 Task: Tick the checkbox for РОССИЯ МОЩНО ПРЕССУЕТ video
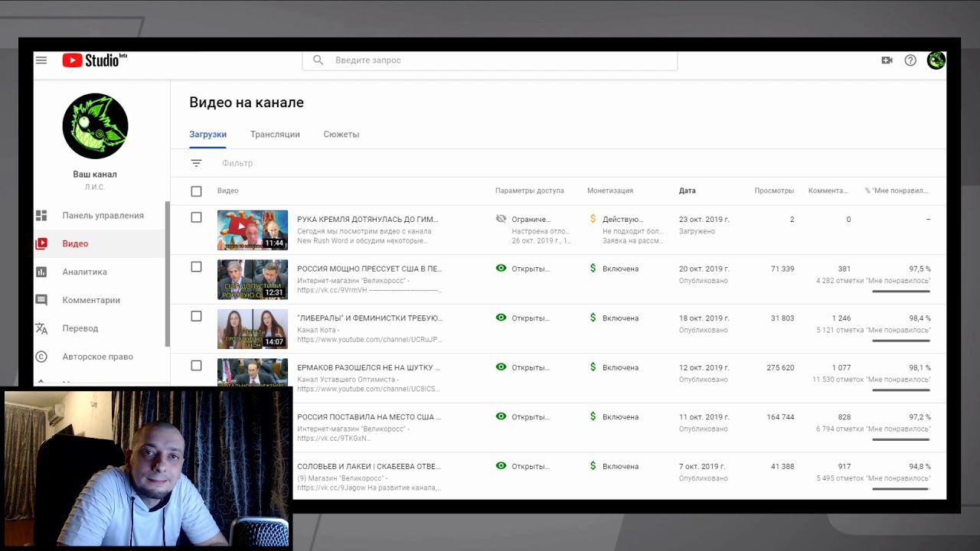tap(196, 267)
